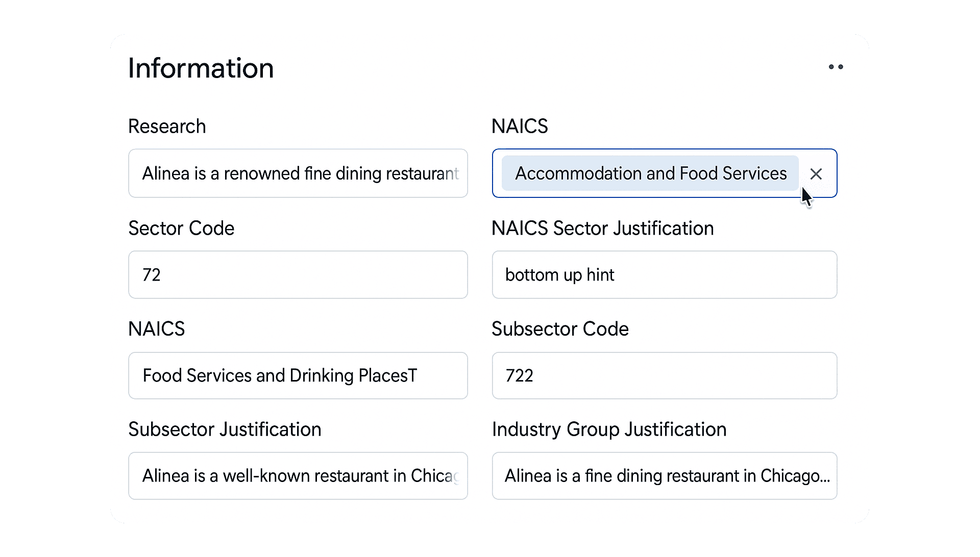
Task: Click the Sector Code field showing 72
Action: pos(298,275)
